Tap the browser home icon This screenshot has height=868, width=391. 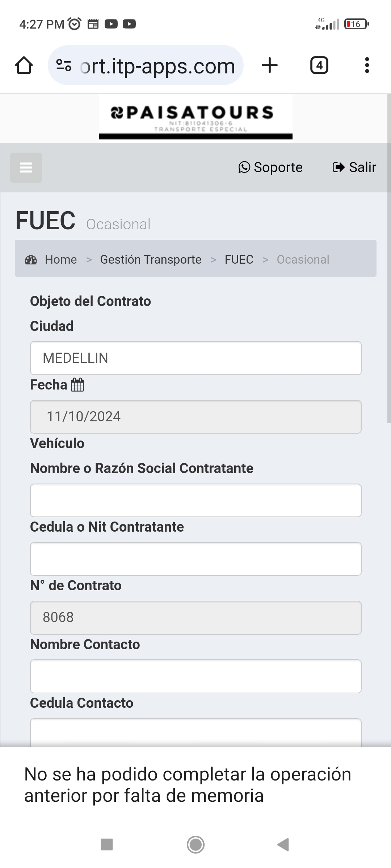coord(24,65)
